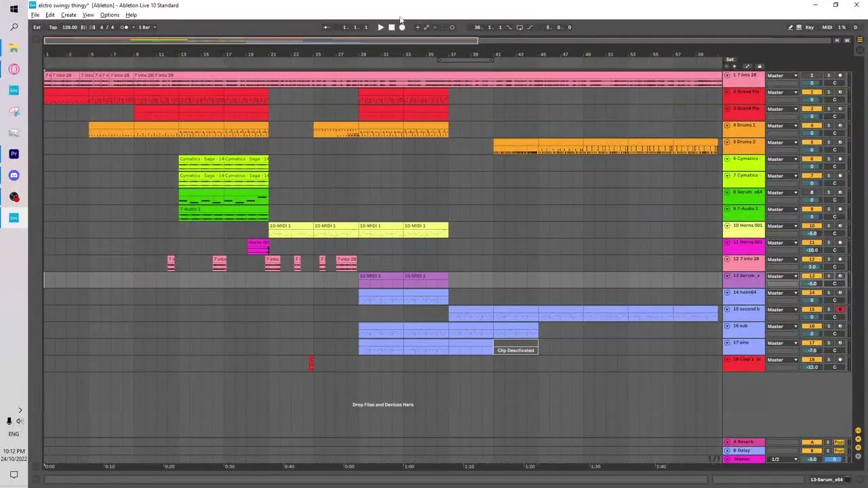The height and width of the screenshot is (488, 868).
Task: Arm track 10 Horns 001
Action: [840, 226]
